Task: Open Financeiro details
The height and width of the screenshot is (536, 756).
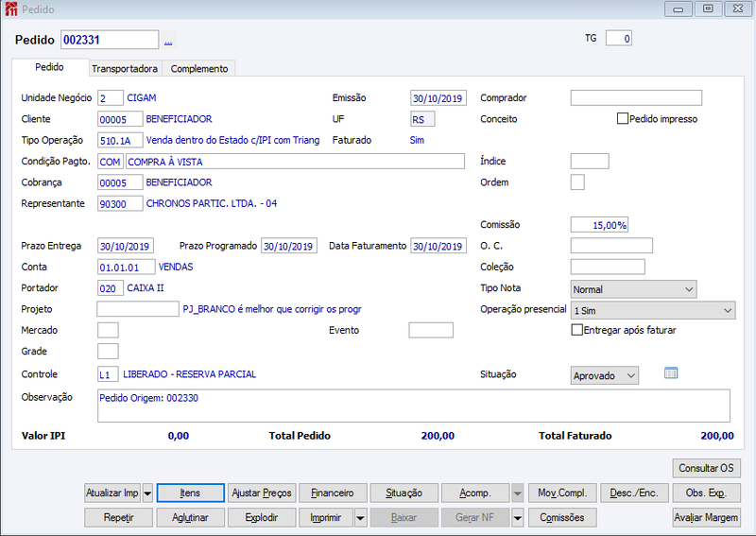Action: (x=333, y=493)
